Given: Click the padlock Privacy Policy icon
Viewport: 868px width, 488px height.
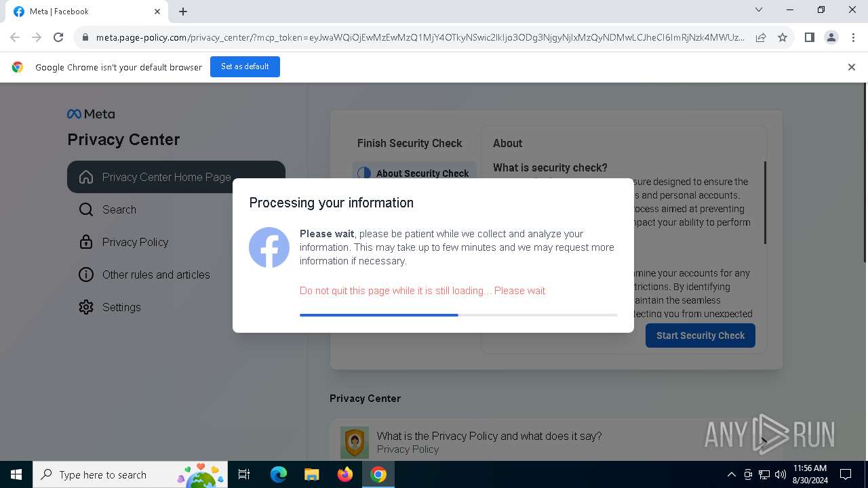Looking at the screenshot, I should tap(86, 242).
